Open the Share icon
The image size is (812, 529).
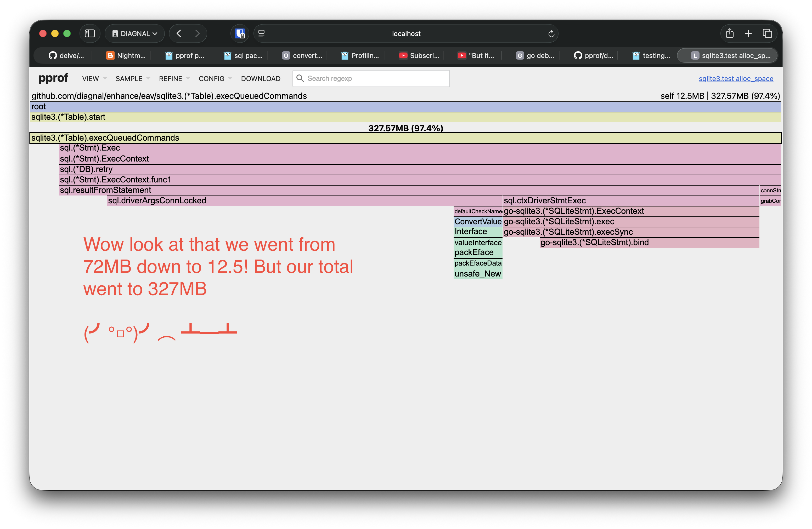(x=730, y=33)
